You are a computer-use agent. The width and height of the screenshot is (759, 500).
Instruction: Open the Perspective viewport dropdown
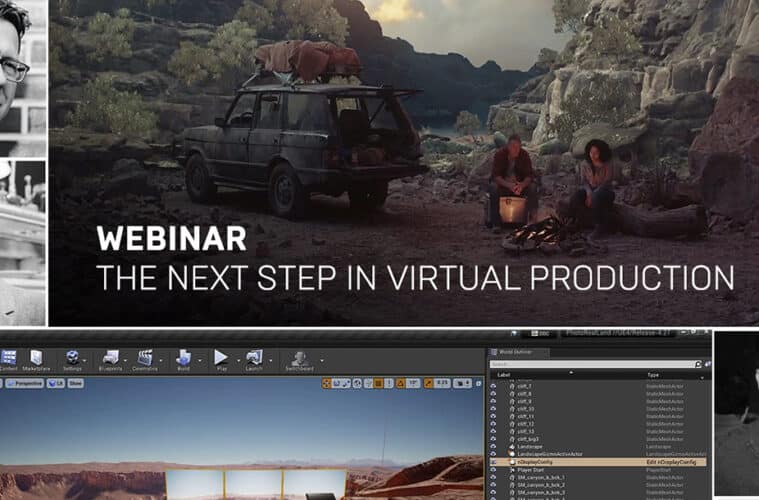pos(27,383)
